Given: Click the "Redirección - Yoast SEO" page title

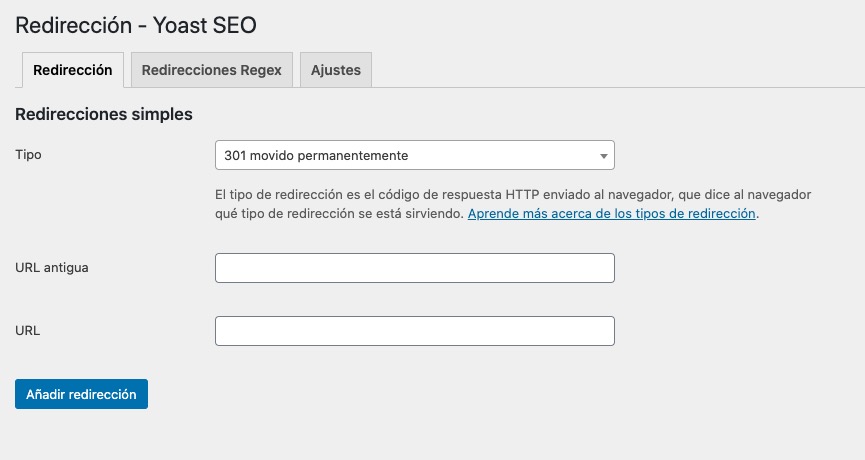Looking at the screenshot, I should coord(136,25).
